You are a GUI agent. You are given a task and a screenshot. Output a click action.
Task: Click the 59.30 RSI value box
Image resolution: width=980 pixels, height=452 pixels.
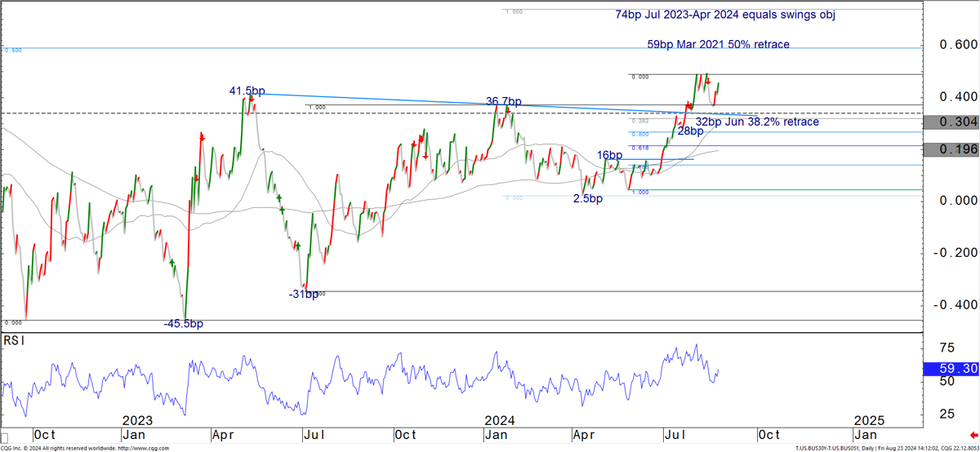pyautogui.click(x=950, y=370)
